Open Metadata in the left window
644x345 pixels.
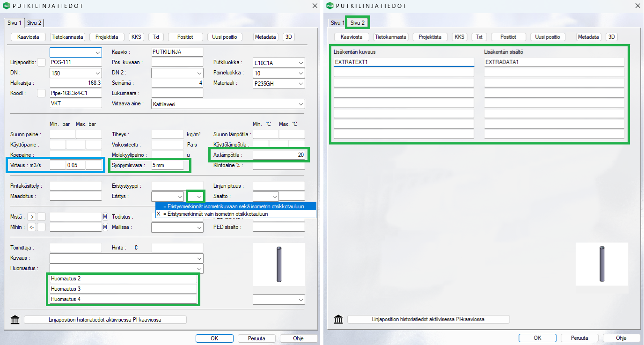click(265, 37)
